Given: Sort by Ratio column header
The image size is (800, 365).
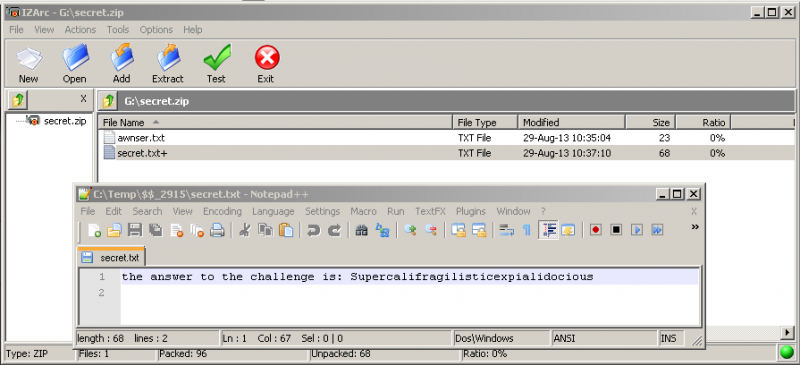Looking at the screenshot, I should (704, 123).
